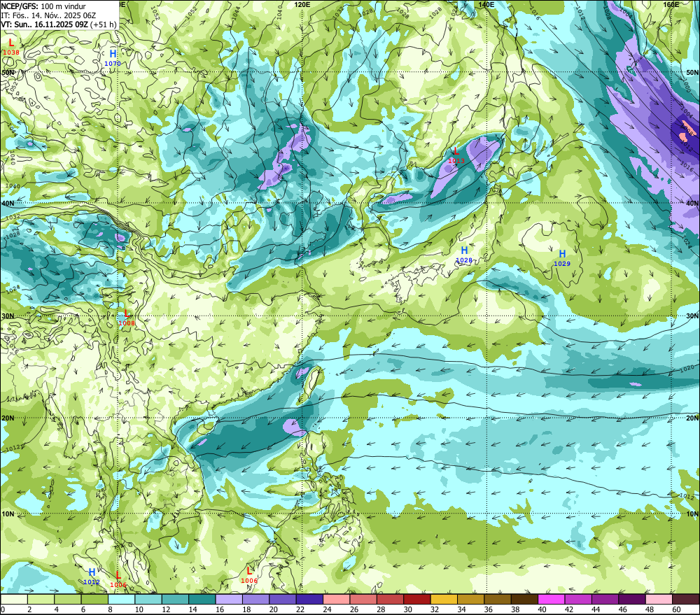Select the legend scale value '30'

tap(407, 609)
